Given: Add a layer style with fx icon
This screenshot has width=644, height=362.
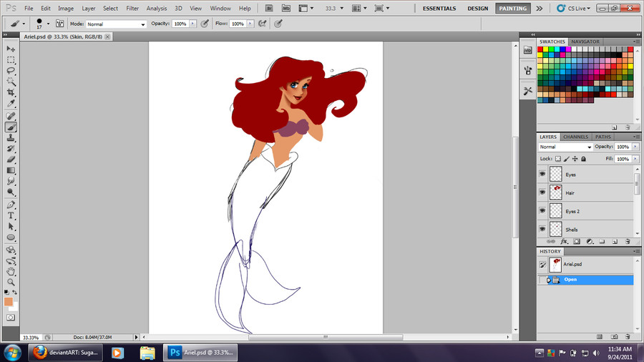Looking at the screenshot, I should pyautogui.click(x=564, y=242).
